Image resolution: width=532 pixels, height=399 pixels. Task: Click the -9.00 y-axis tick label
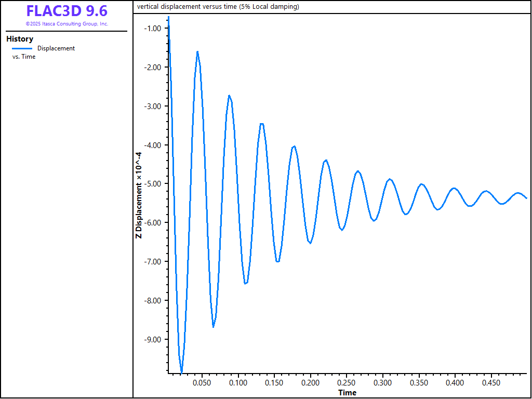coord(154,340)
